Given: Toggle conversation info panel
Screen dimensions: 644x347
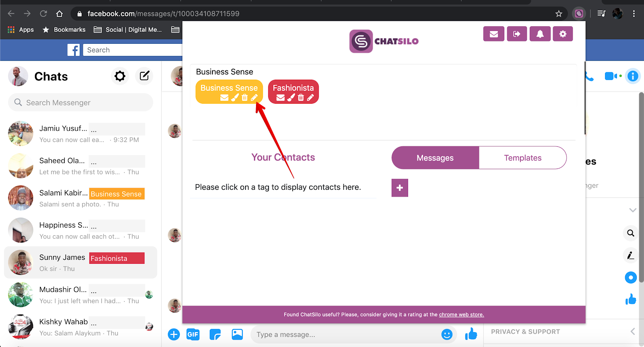Looking at the screenshot, I should (633, 76).
